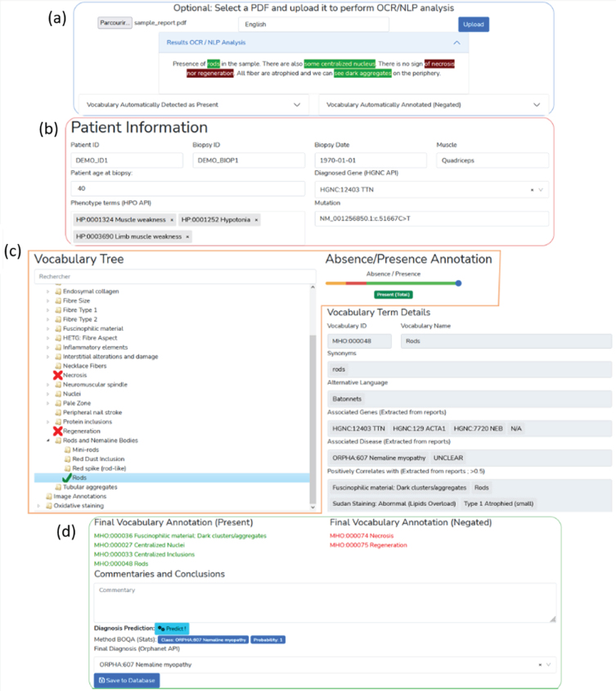Viewport: 616px width, 691px height.
Task: Click the Patient ID field DEMO_ID1
Action: [x=127, y=160]
